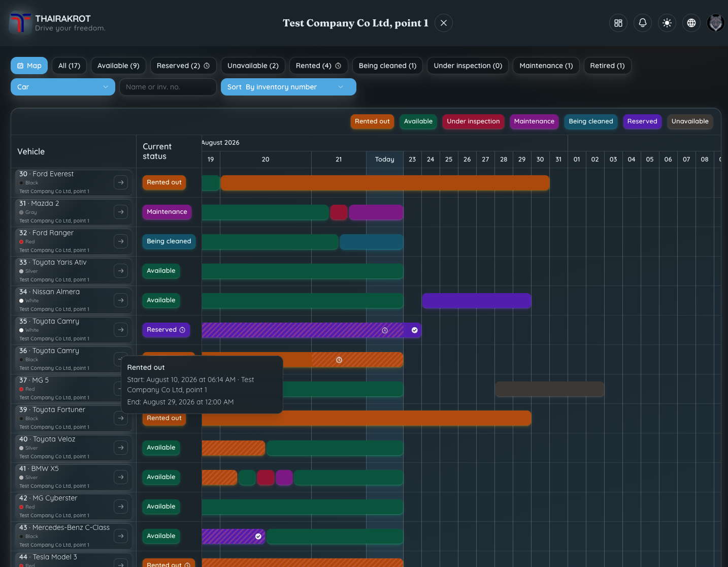Open BMW X5 details arrow

click(121, 477)
